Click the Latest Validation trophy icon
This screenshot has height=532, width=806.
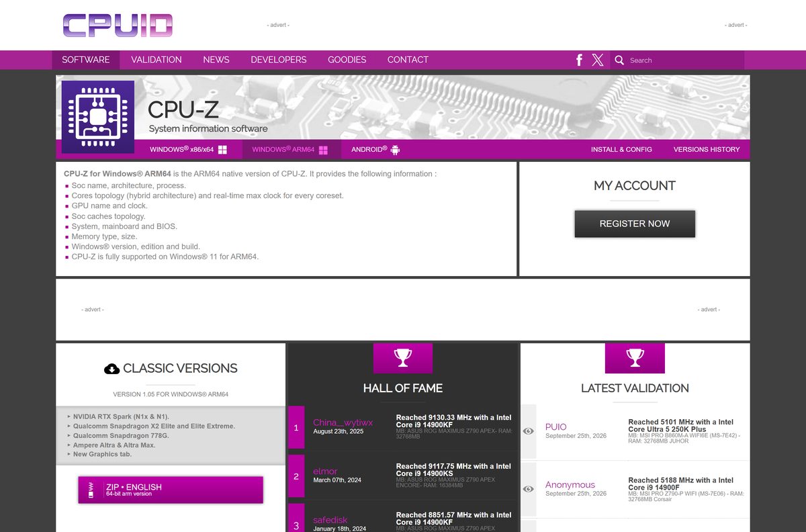pyautogui.click(x=635, y=358)
